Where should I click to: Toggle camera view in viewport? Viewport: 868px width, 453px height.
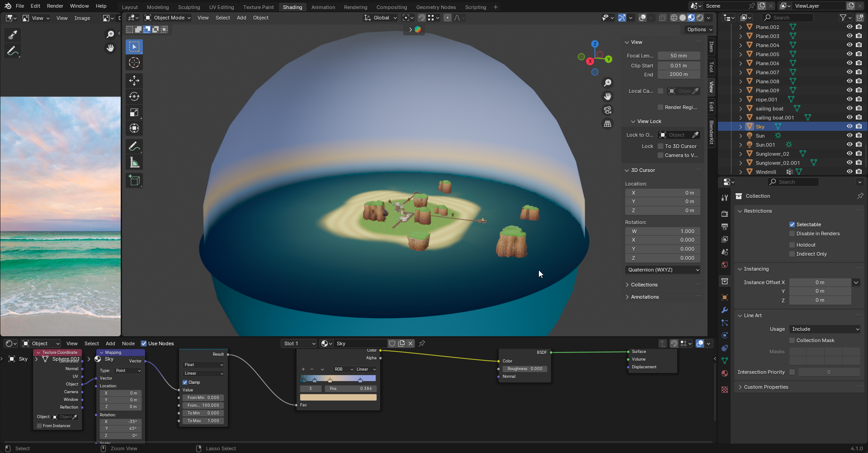pos(608,110)
